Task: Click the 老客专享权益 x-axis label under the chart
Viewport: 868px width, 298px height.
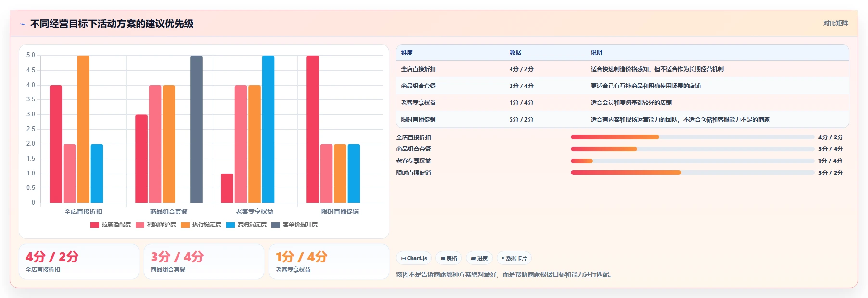Action: (255, 211)
